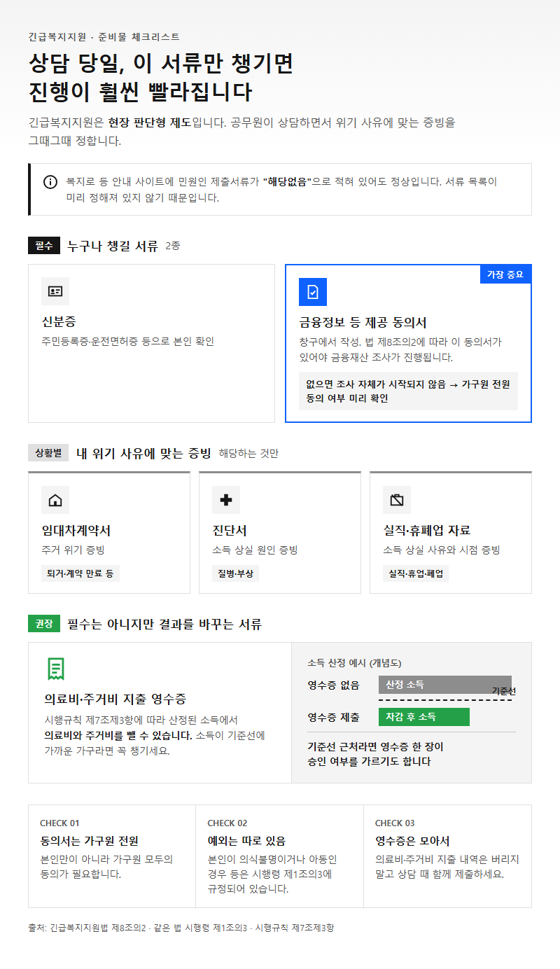The image size is (560, 969).
Task: Click the 영수증은 모아서 heading
Action: [412, 841]
